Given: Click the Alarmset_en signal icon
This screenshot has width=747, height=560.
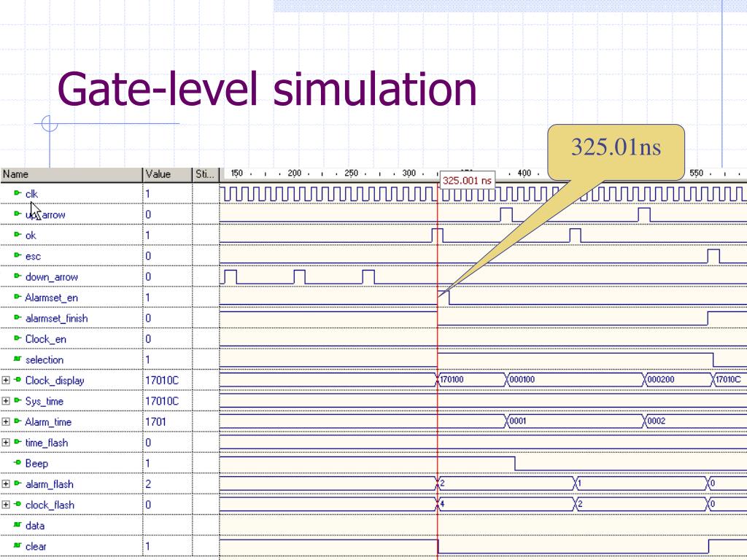Looking at the screenshot, I should pyautogui.click(x=18, y=297).
